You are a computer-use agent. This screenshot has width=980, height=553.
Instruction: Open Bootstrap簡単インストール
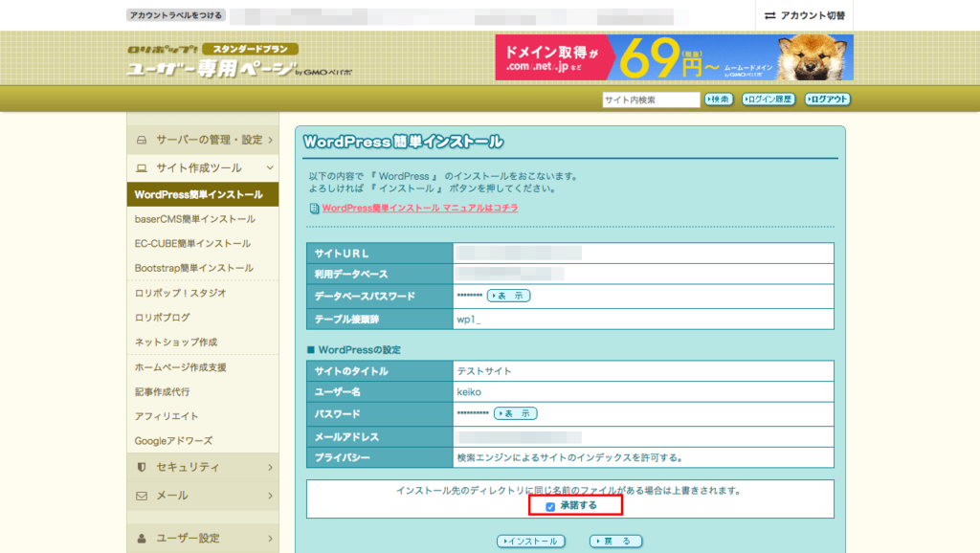(193, 268)
